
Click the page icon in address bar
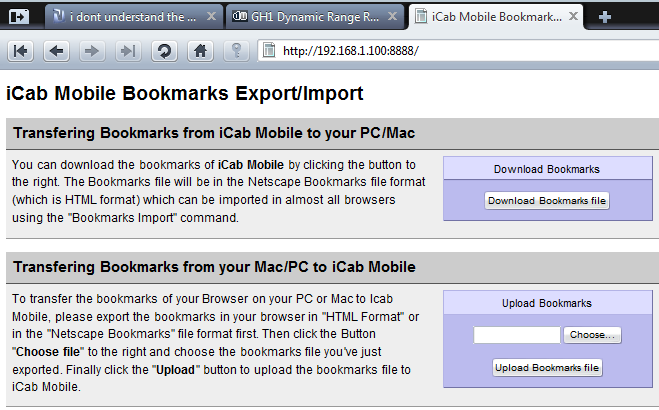tap(269, 50)
